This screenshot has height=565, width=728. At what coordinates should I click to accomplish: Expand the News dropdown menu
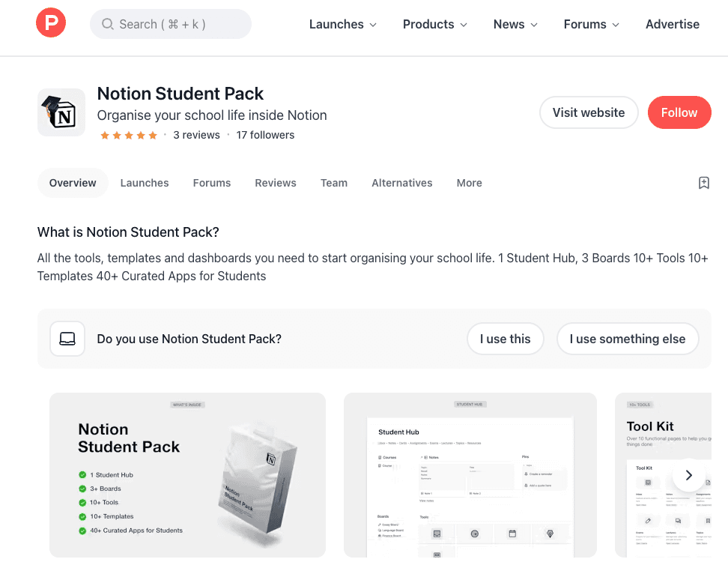(x=515, y=24)
